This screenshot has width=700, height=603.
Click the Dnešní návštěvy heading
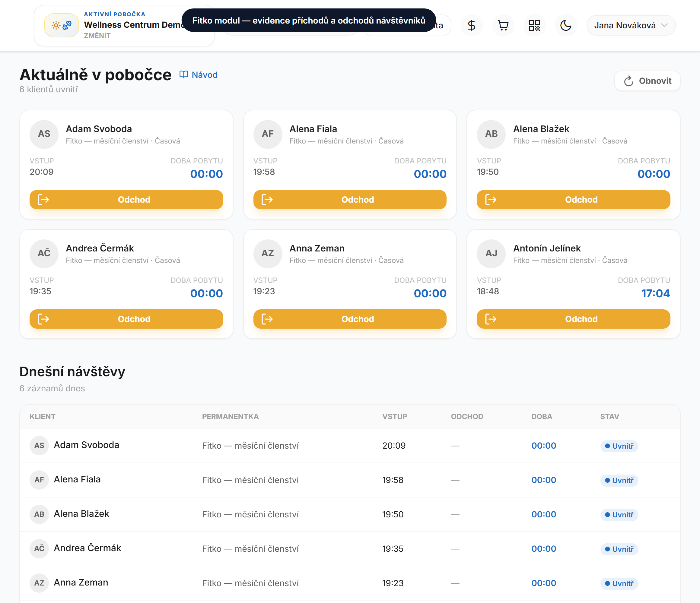click(x=72, y=372)
